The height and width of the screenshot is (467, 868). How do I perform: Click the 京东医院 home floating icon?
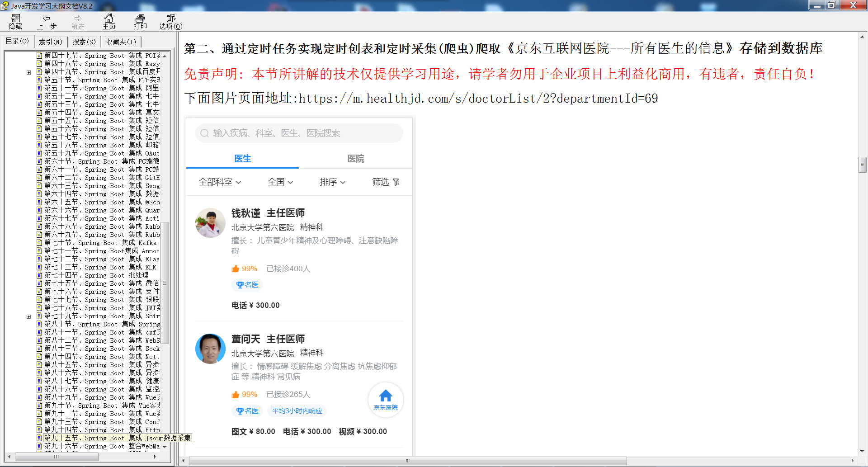pos(386,400)
